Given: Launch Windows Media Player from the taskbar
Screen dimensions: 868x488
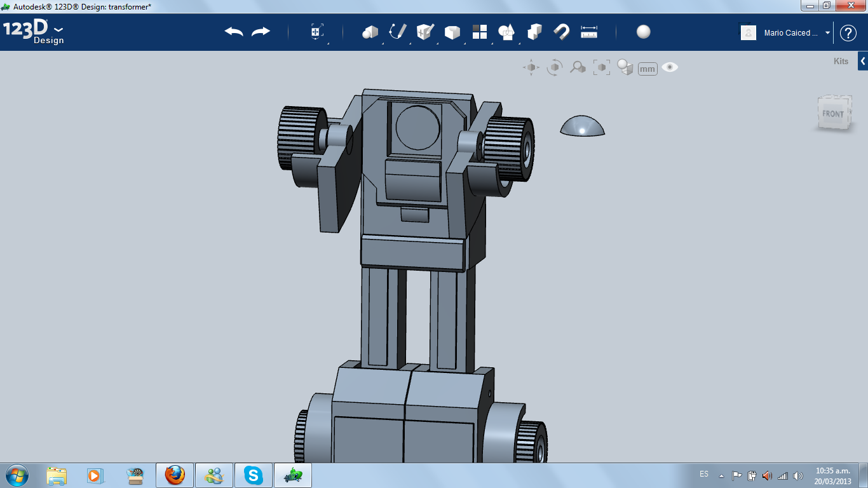Looking at the screenshot, I should [95, 475].
